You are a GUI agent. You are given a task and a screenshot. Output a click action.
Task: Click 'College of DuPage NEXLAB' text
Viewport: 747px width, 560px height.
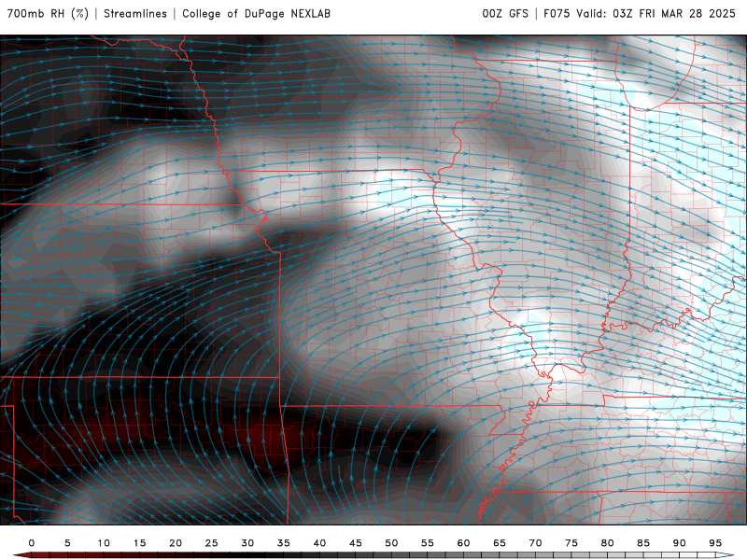(x=256, y=13)
